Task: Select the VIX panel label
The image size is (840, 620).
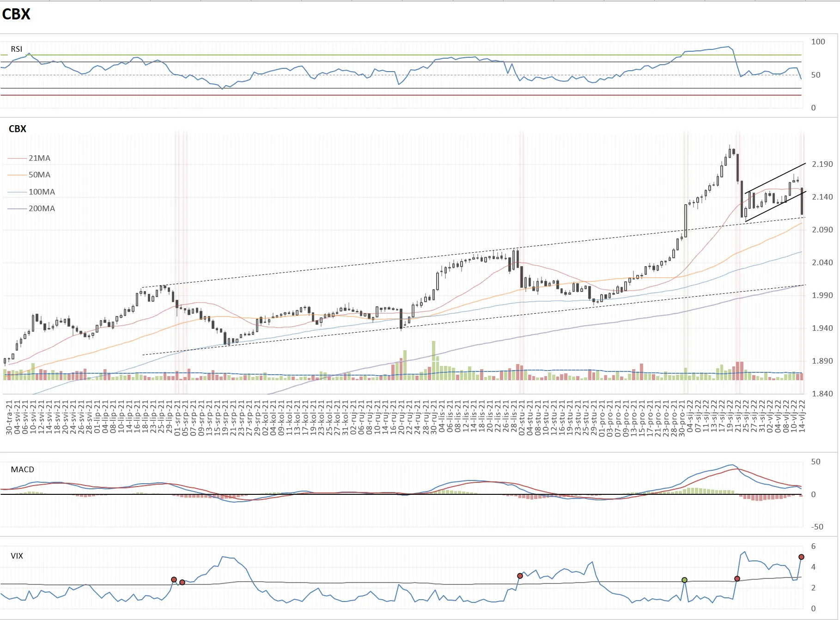Action: click(x=17, y=556)
